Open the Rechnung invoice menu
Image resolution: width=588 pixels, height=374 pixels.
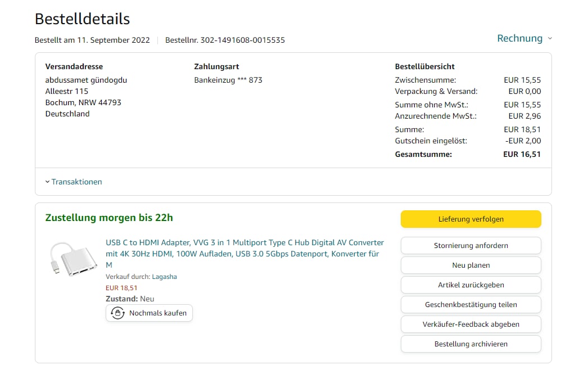tap(520, 38)
